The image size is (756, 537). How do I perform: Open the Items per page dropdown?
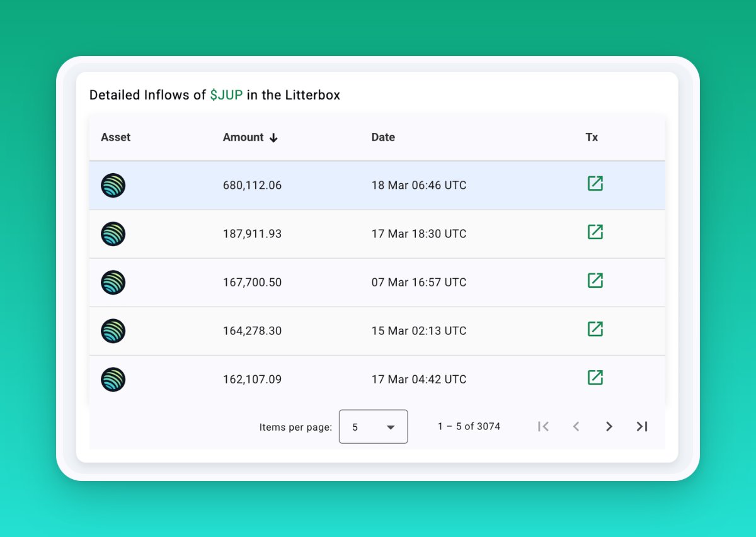[x=374, y=427]
